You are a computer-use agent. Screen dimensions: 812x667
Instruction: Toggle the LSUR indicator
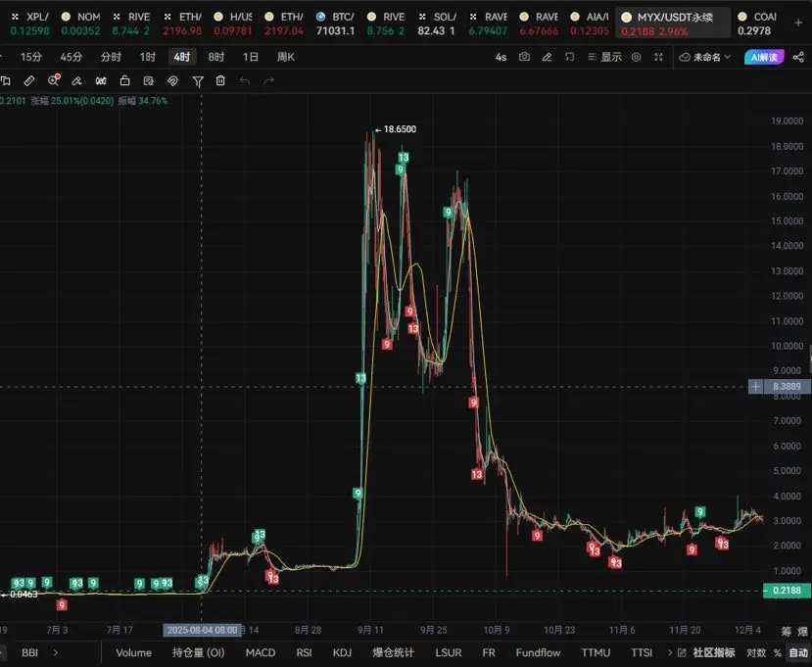[449, 652]
